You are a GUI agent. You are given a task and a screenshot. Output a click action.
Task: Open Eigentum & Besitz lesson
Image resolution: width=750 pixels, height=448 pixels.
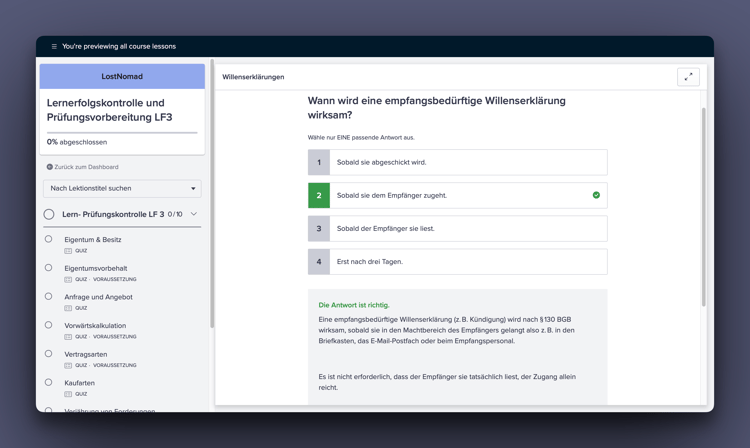pyautogui.click(x=93, y=240)
